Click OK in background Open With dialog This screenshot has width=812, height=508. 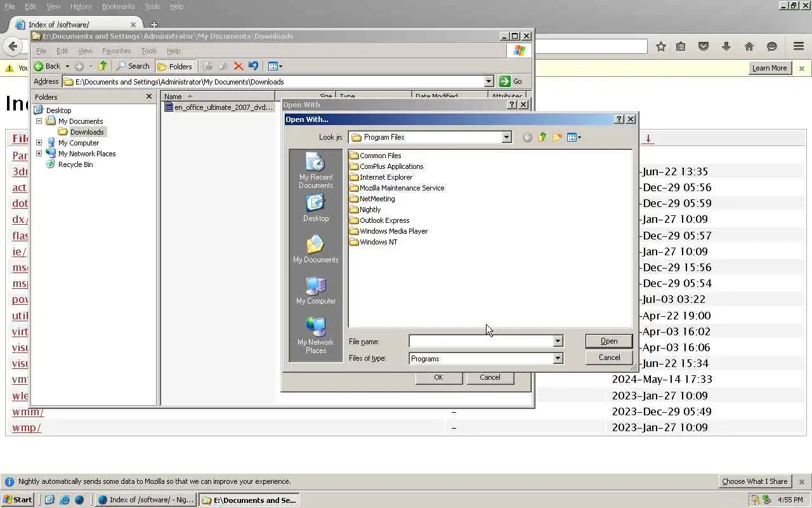click(438, 377)
